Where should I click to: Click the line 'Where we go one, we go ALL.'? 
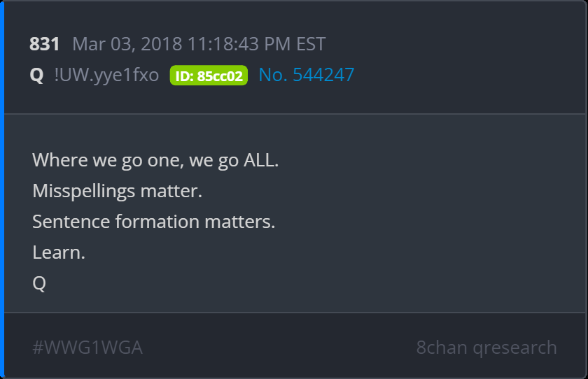coord(155,161)
